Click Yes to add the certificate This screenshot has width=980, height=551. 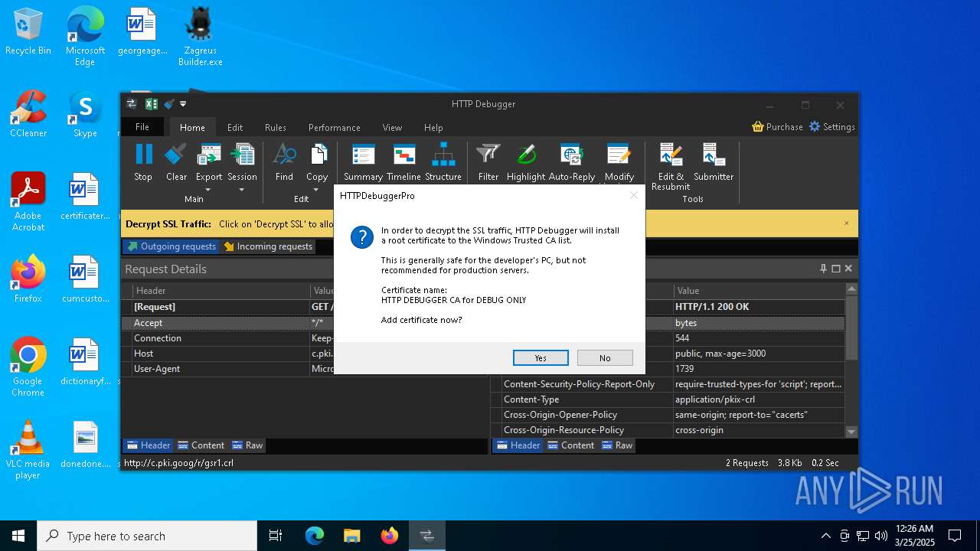coord(541,358)
